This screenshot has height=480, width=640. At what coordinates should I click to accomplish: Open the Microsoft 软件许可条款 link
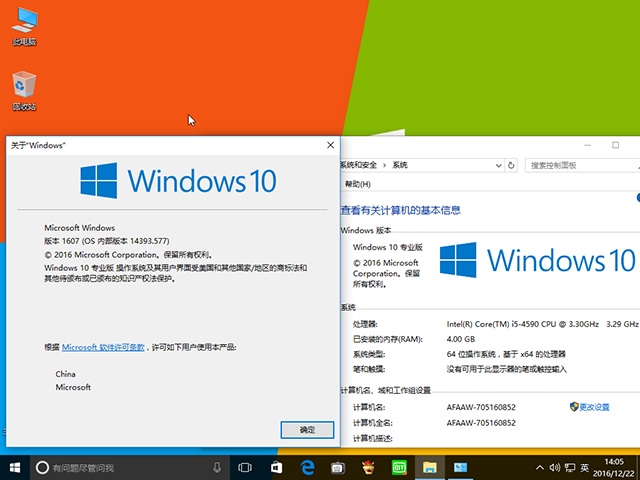(x=103, y=347)
